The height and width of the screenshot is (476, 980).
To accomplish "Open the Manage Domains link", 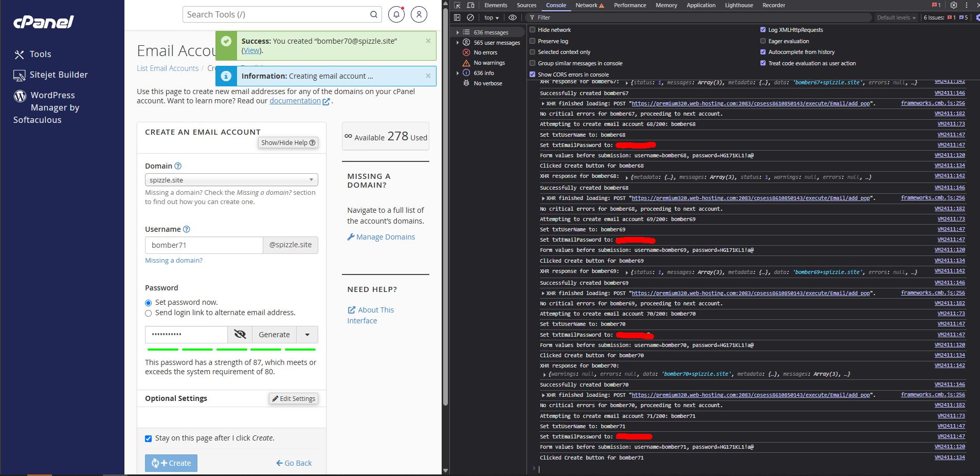I will pyautogui.click(x=381, y=237).
